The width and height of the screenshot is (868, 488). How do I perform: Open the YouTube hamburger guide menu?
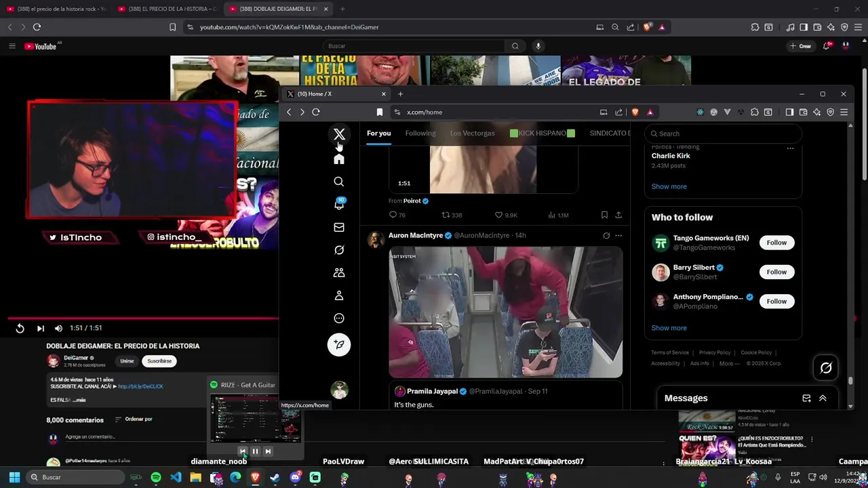[x=12, y=46]
